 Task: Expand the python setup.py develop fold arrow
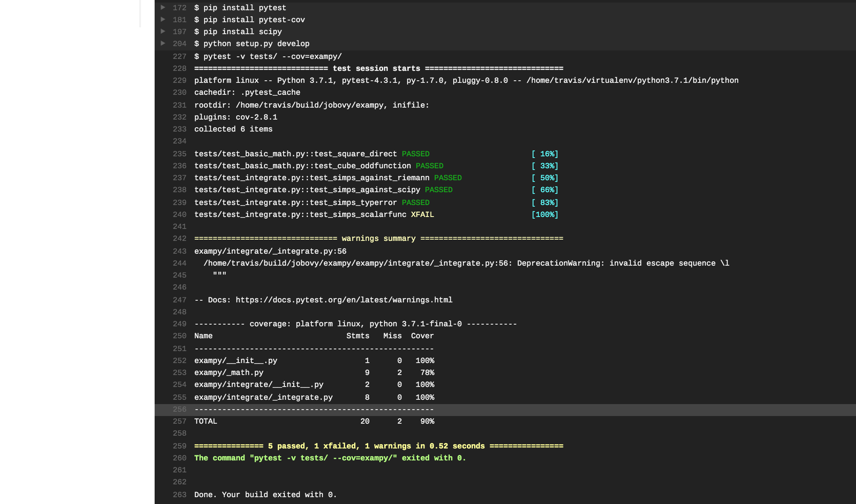pos(163,43)
